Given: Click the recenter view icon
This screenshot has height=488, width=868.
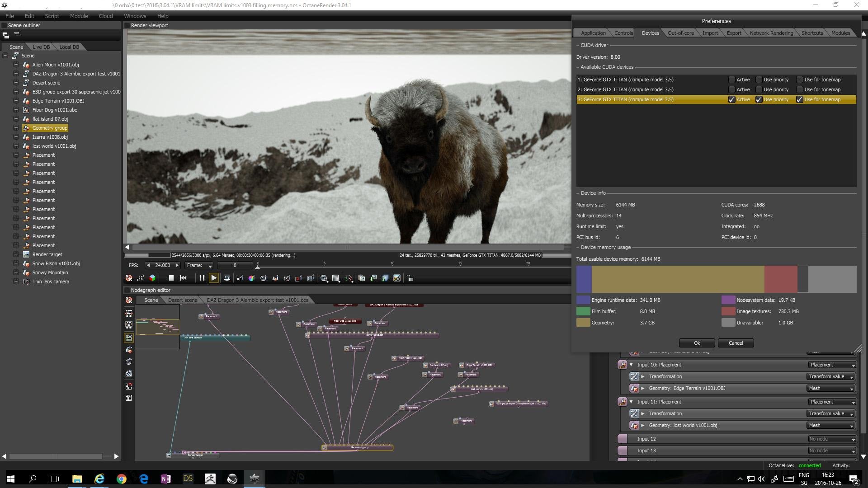Looking at the screenshot, I should [x=129, y=278].
